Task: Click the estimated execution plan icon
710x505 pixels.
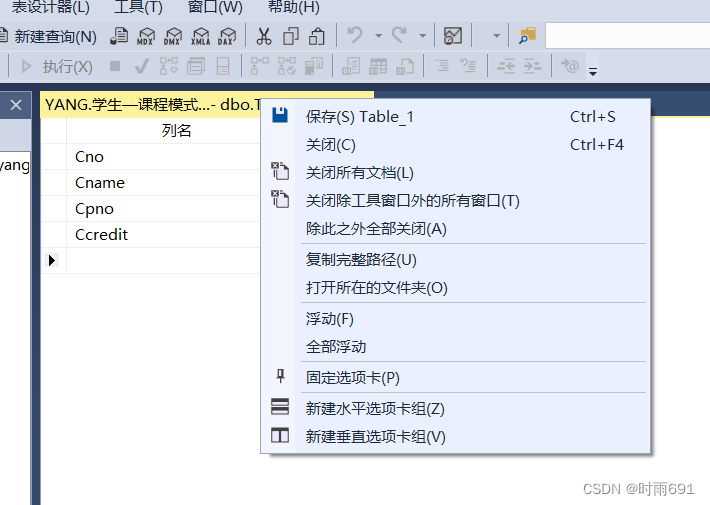Action: (x=169, y=67)
